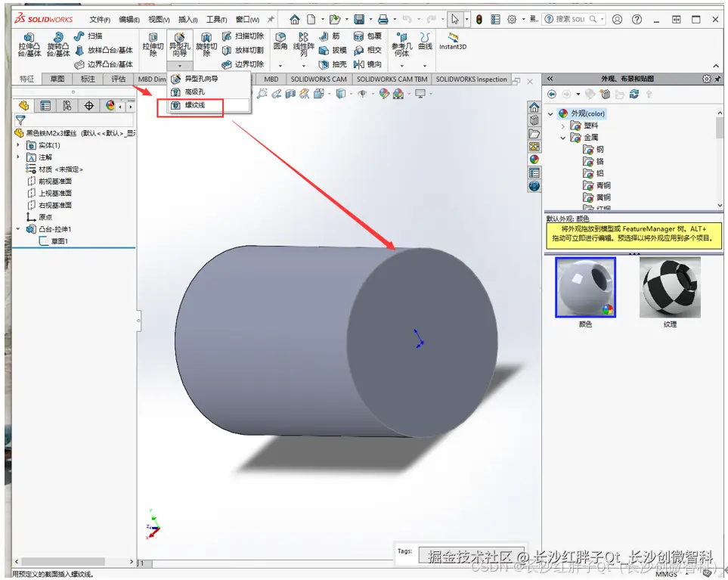Expand the 塑料 folder node
Viewport: 728px width, 580px height.
(562, 126)
